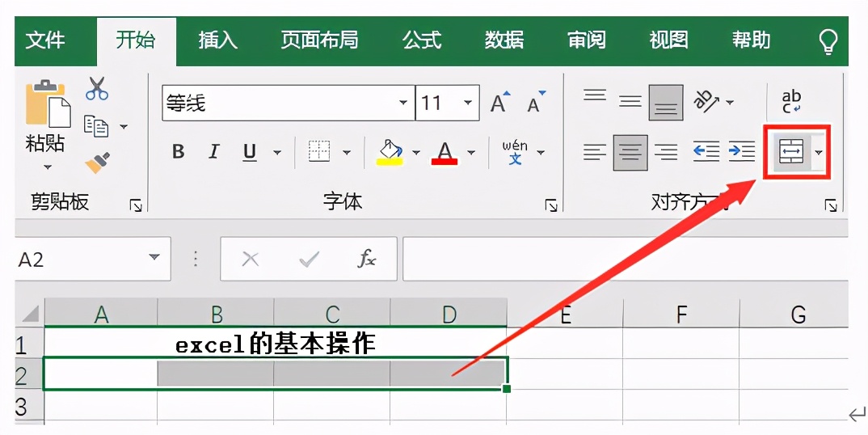
Task: Click merged cell 'excel的基本操作'
Action: click(275, 343)
